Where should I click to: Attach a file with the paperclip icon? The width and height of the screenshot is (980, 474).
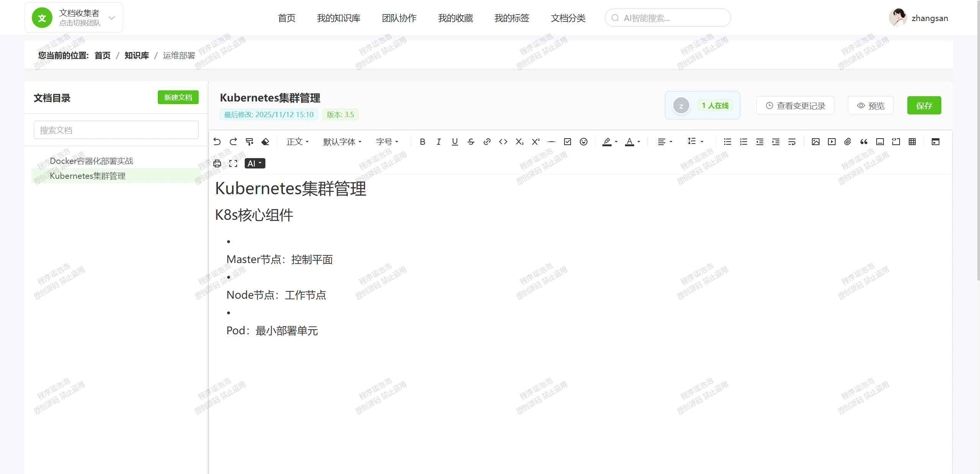click(x=848, y=142)
